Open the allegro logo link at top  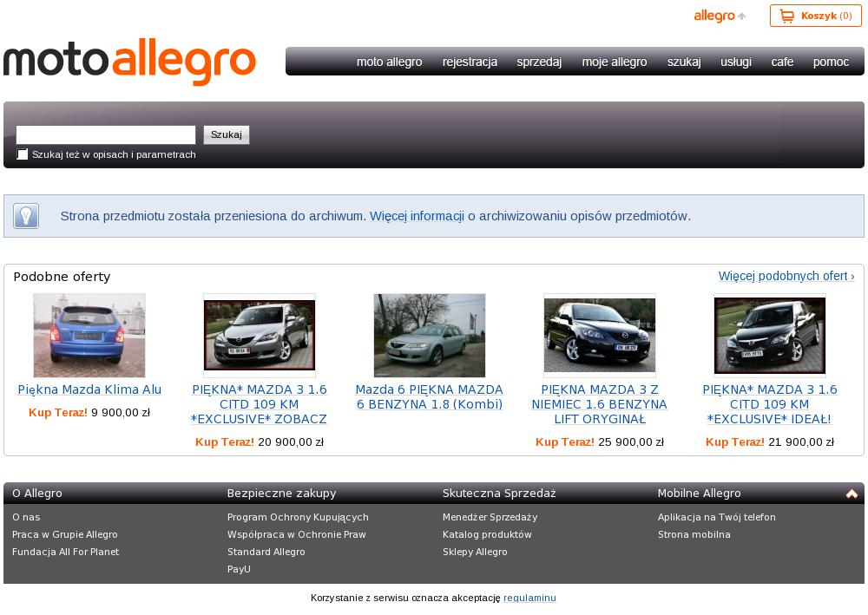click(x=720, y=16)
